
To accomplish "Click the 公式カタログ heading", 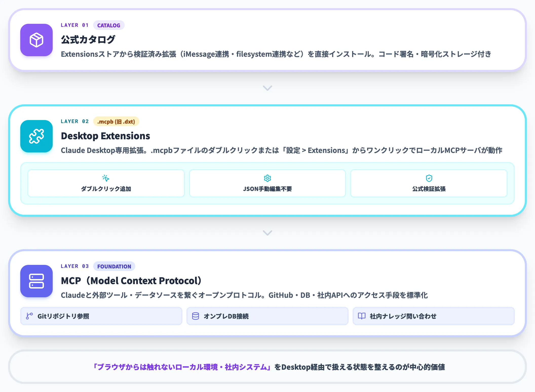I will [88, 40].
